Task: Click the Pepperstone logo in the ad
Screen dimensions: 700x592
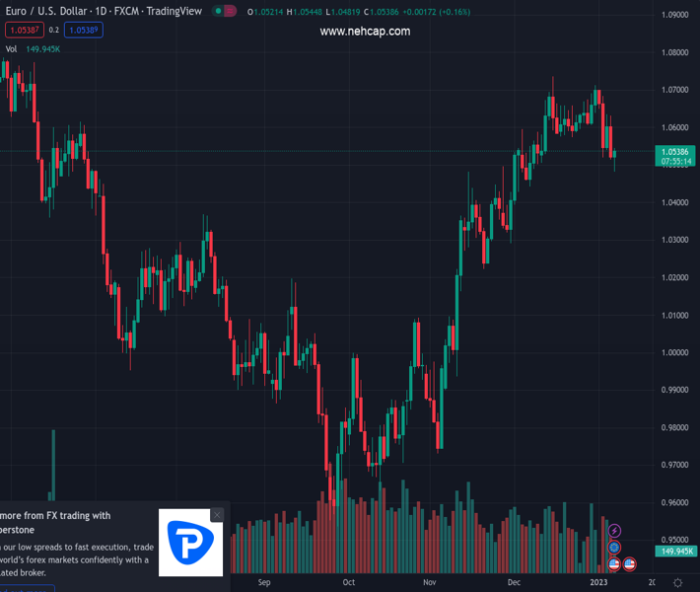Action: pyautogui.click(x=191, y=542)
